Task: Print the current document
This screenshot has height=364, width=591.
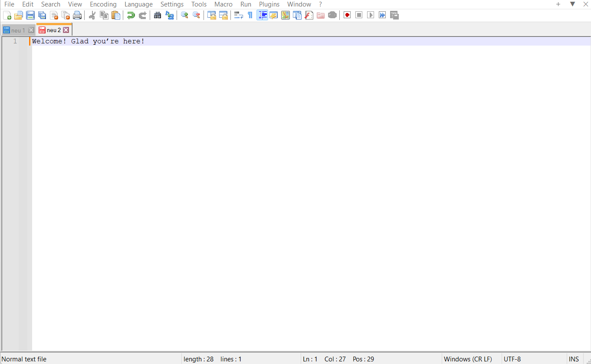Action: [x=77, y=15]
